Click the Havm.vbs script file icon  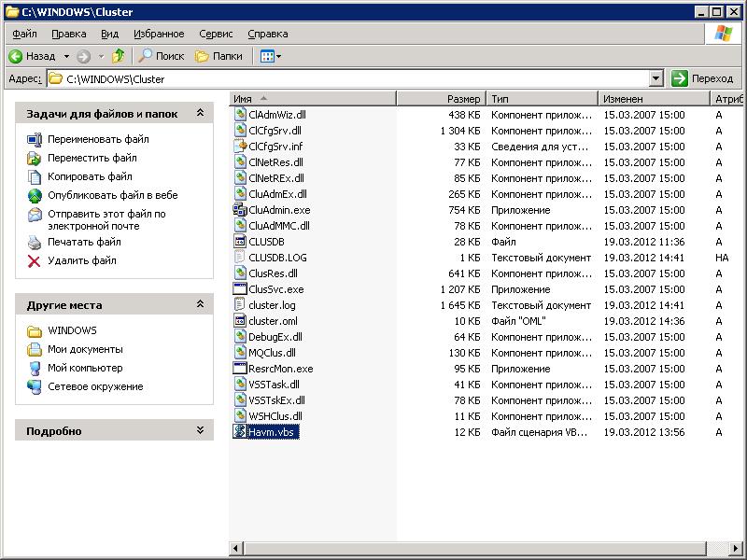(x=241, y=431)
